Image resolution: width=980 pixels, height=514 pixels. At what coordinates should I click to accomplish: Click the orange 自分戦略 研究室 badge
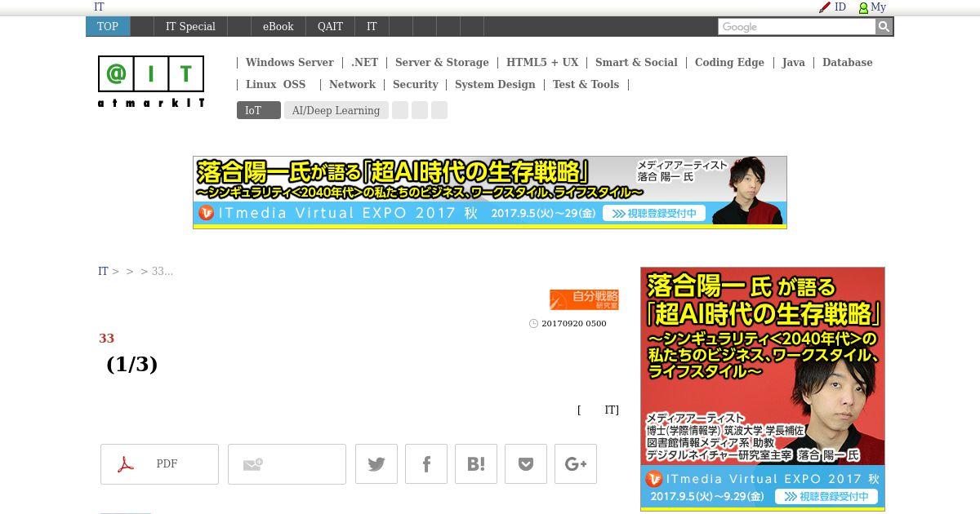(x=584, y=299)
